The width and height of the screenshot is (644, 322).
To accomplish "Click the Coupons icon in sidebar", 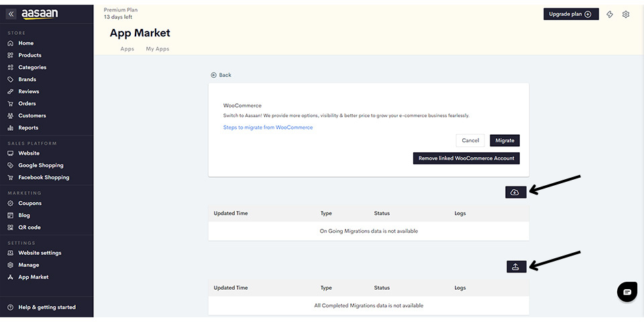I will (x=11, y=203).
